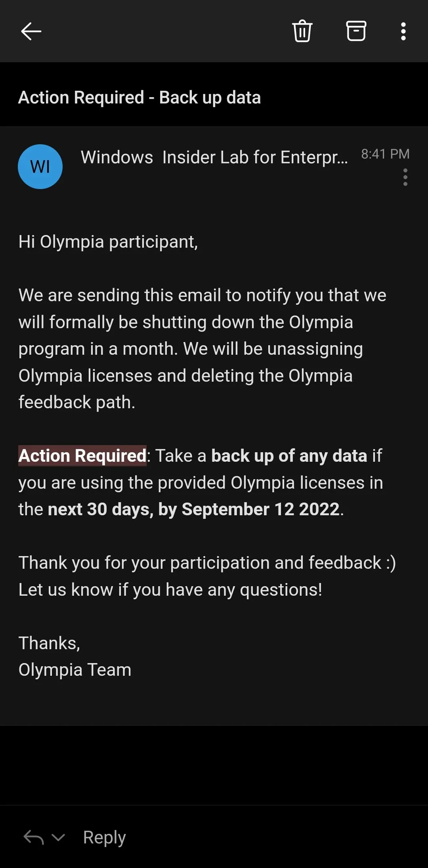The height and width of the screenshot is (868, 428).
Task: Tap the Olympia Team signature
Action: coord(75,670)
